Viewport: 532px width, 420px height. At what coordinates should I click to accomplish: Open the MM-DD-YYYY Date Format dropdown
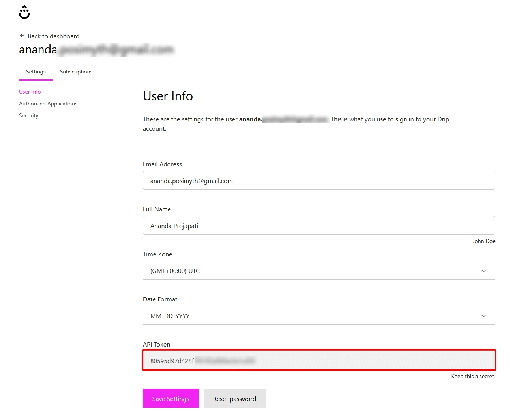point(312,316)
